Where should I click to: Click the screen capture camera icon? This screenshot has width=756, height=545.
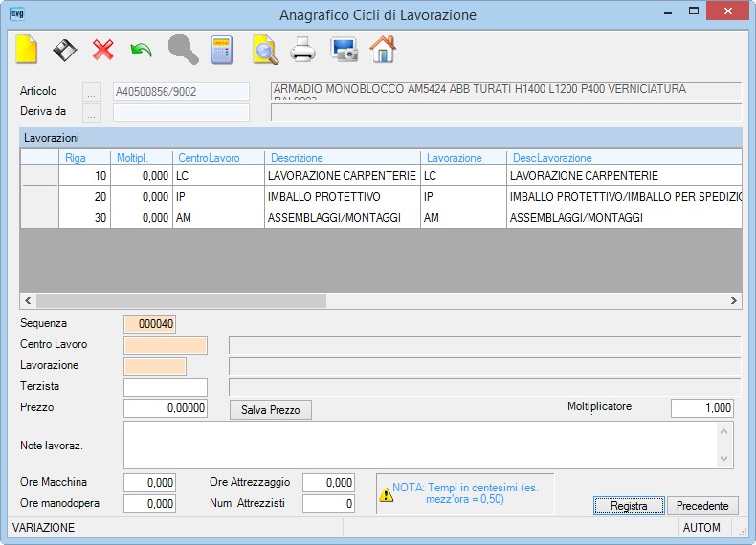[344, 50]
